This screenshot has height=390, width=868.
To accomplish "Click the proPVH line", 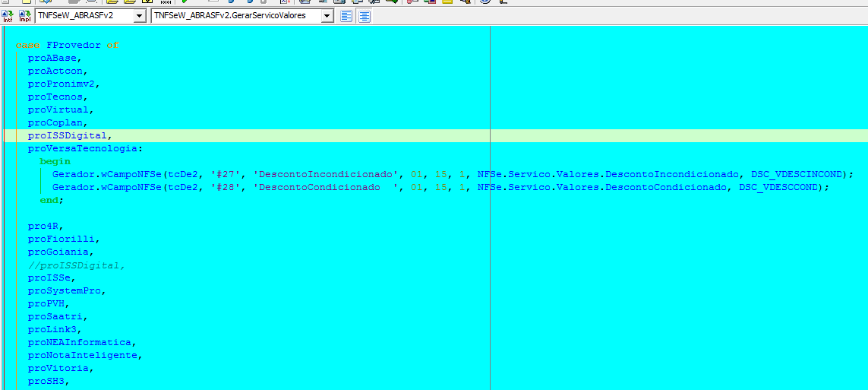I will (x=49, y=304).
